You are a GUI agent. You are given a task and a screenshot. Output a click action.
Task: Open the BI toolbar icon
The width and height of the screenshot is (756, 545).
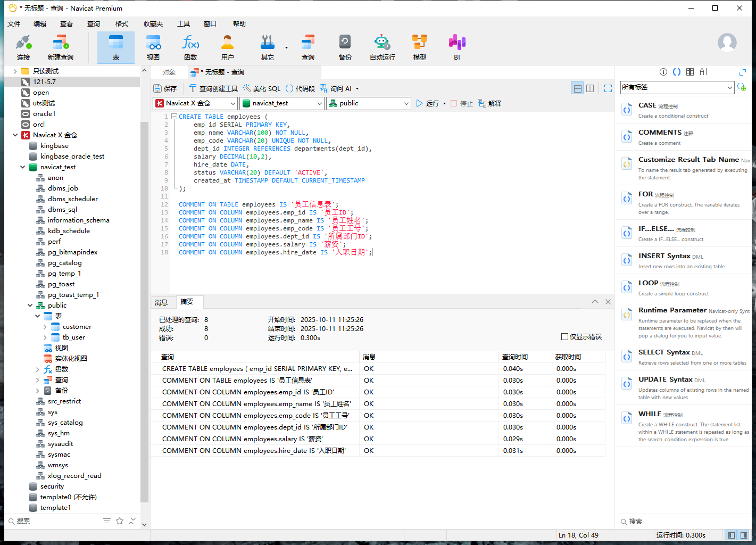pos(457,47)
